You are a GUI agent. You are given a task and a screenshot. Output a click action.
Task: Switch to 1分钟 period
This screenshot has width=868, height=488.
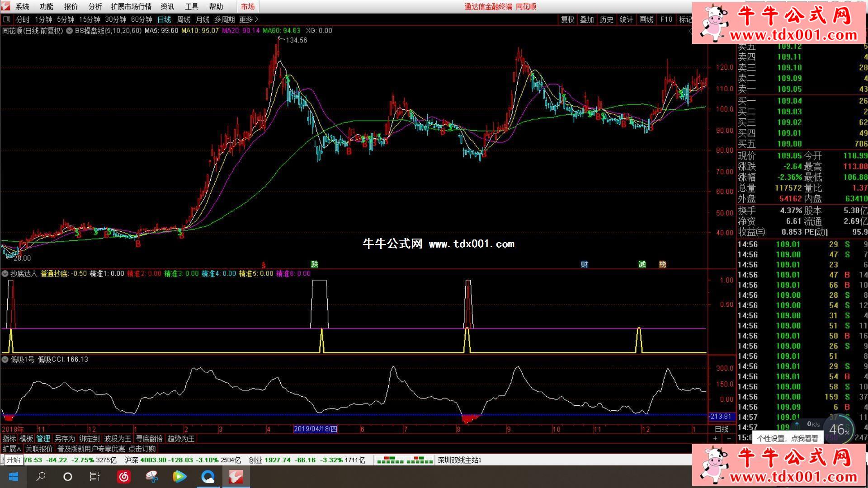(43, 19)
